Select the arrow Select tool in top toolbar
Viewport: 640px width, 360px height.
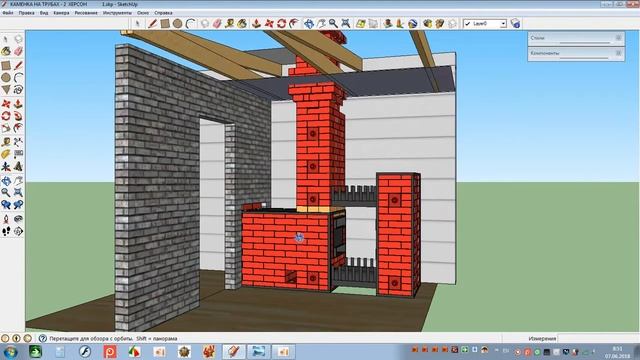(138, 24)
